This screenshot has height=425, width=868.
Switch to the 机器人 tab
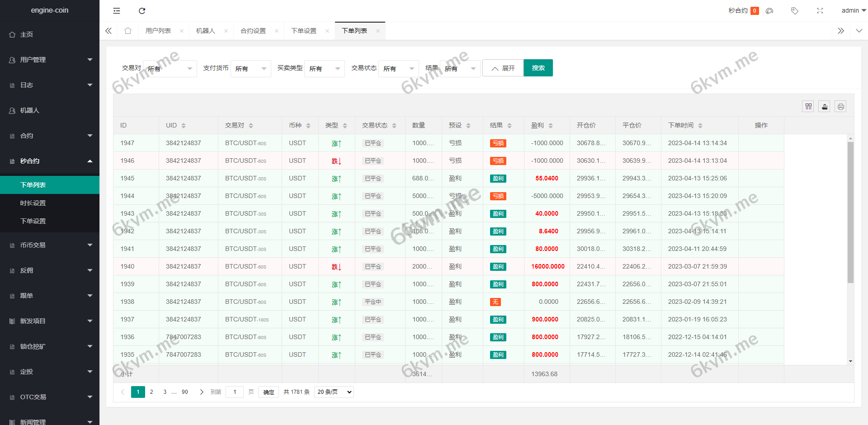pyautogui.click(x=206, y=30)
